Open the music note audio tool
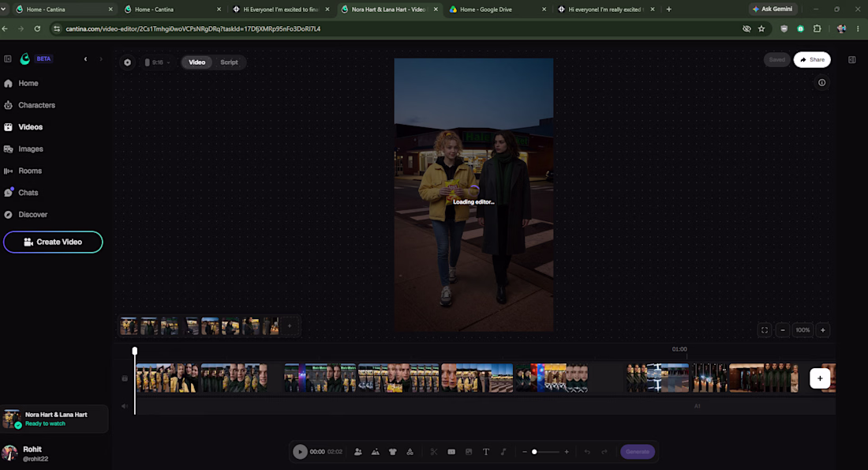Screen dimensions: 868x470 503,452
